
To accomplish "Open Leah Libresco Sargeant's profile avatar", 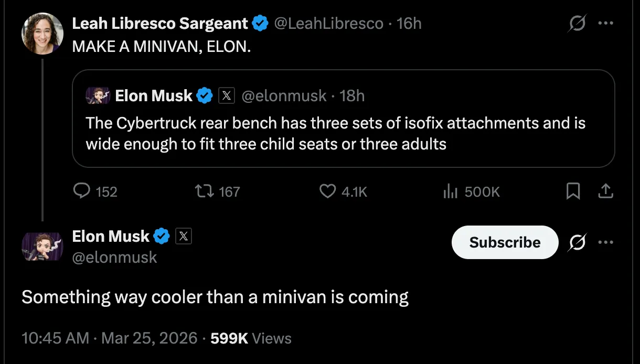I will point(42,33).
